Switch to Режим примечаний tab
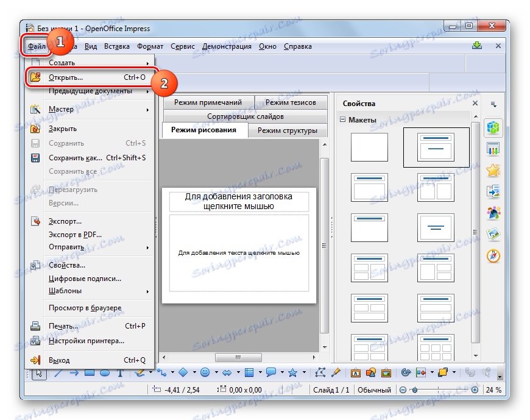 pos(208,102)
